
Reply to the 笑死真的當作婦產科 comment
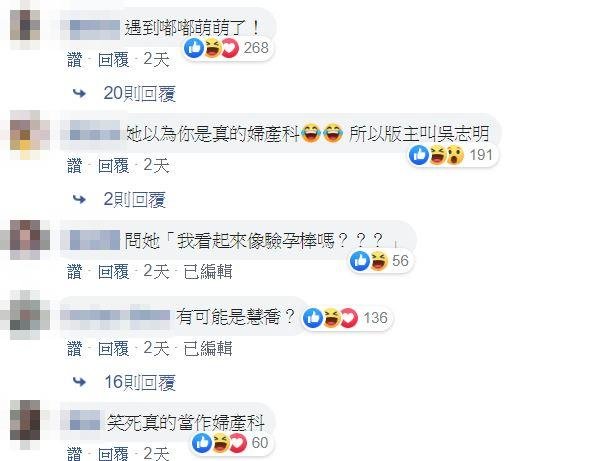[113, 453]
